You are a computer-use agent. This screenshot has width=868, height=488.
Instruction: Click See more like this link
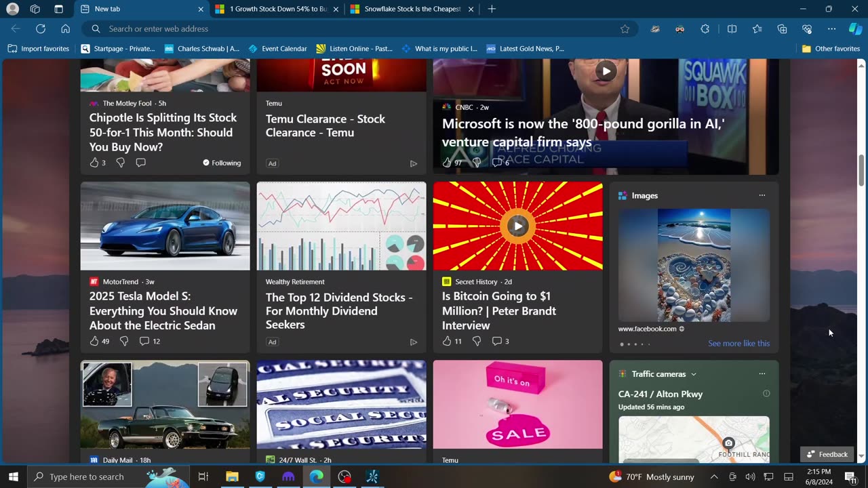click(738, 343)
